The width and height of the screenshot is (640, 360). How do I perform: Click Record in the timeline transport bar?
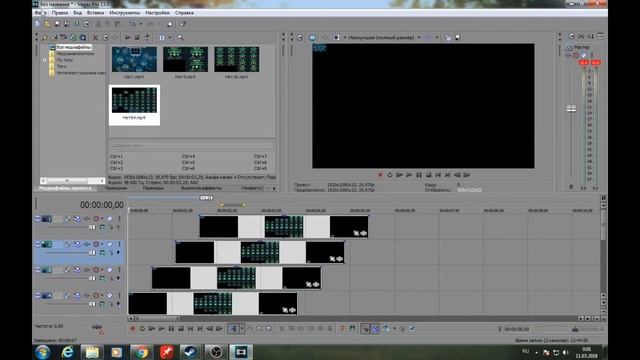[x=133, y=329]
